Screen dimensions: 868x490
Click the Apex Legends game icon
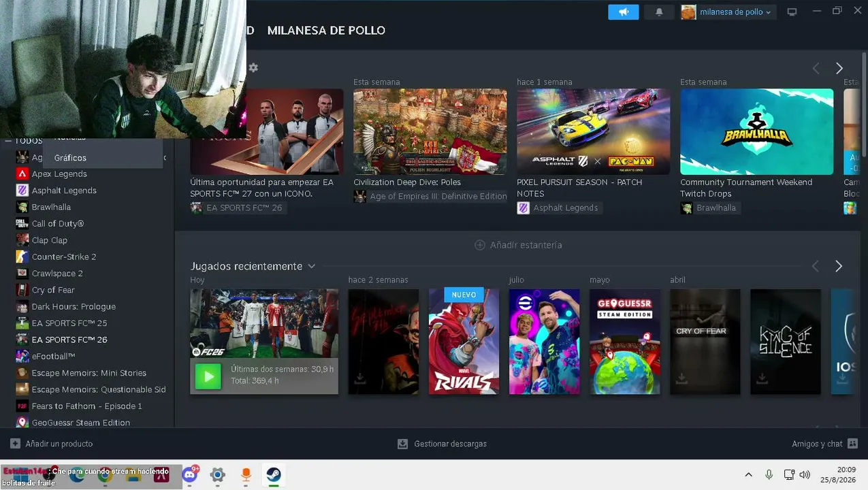pos(22,174)
